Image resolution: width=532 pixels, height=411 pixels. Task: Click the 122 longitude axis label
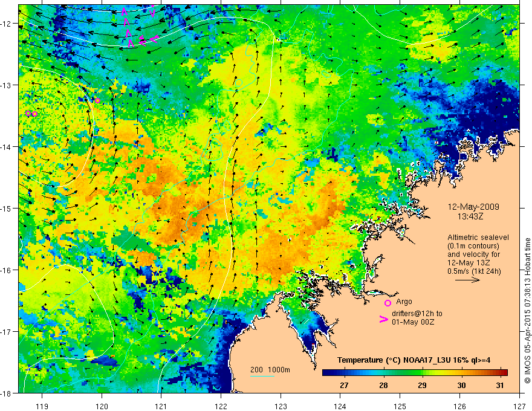pos(221,406)
